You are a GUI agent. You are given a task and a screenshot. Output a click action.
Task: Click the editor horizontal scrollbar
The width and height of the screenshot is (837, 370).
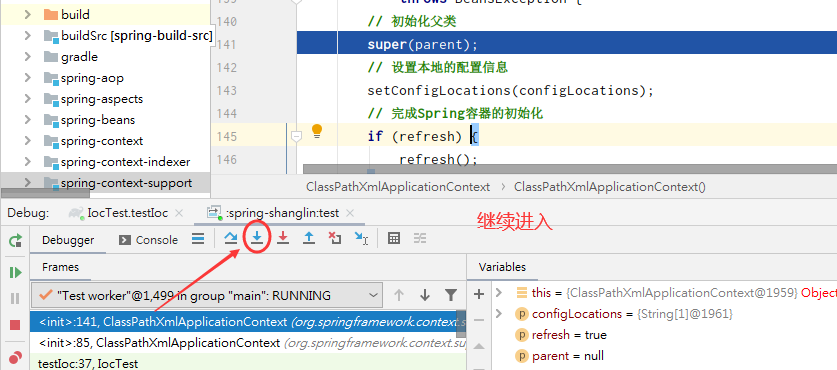tap(570, 169)
